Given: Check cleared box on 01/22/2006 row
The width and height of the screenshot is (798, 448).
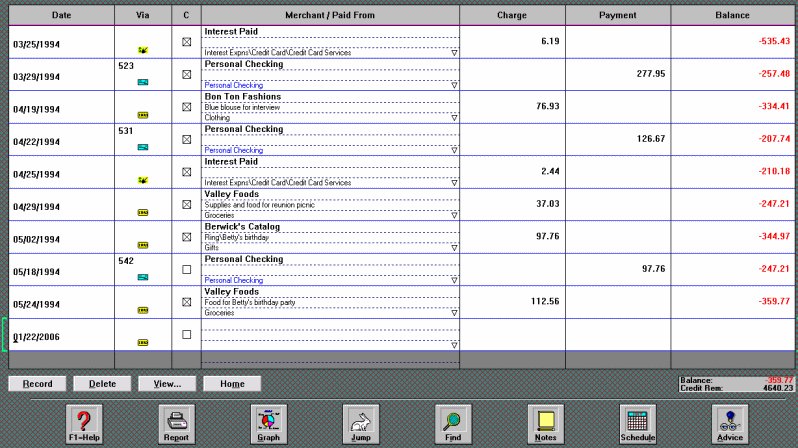Looking at the screenshot, I should tap(186, 335).
